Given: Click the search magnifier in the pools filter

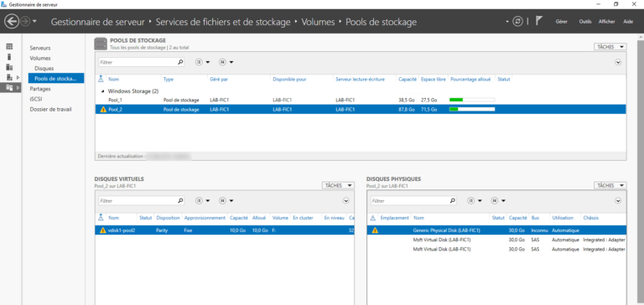Looking at the screenshot, I should 180,62.
